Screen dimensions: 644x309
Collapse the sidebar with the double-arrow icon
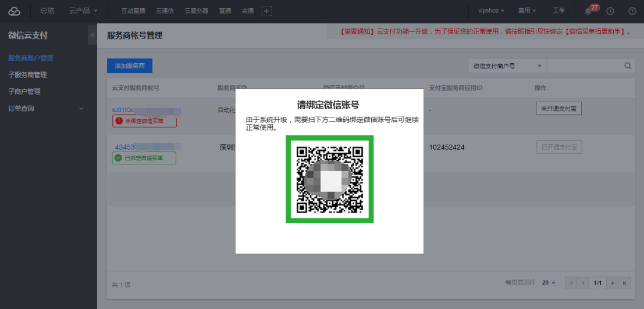tap(92, 35)
